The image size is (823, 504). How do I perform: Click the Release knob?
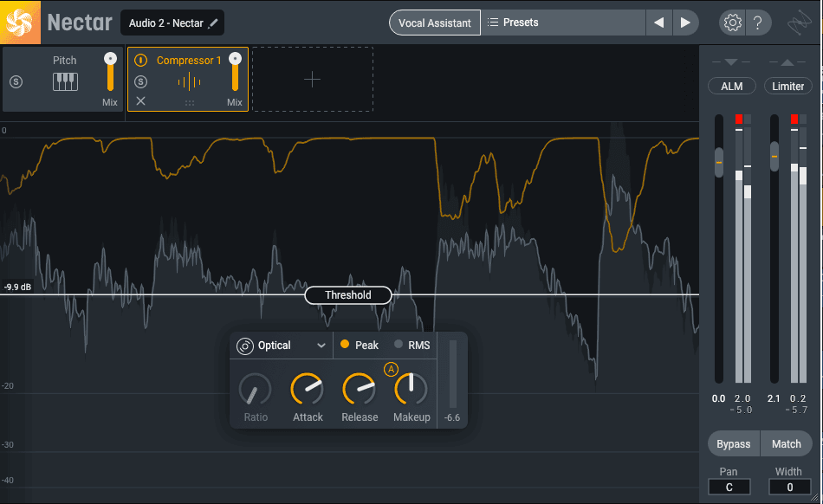pyautogui.click(x=359, y=390)
